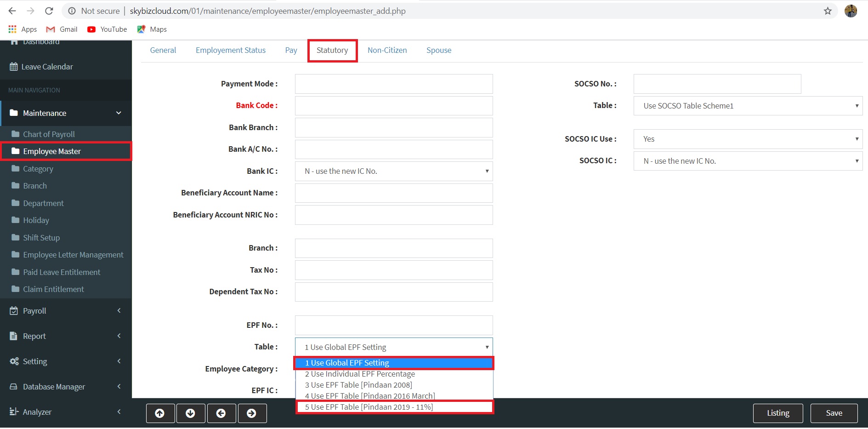Screen dimensions: 868x429
Task: Reload the browser page
Action: point(49,11)
